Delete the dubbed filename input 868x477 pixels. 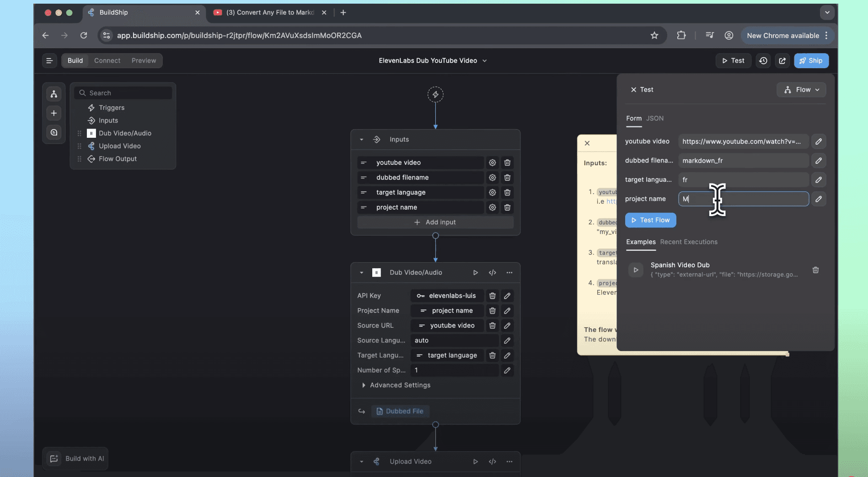click(507, 178)
